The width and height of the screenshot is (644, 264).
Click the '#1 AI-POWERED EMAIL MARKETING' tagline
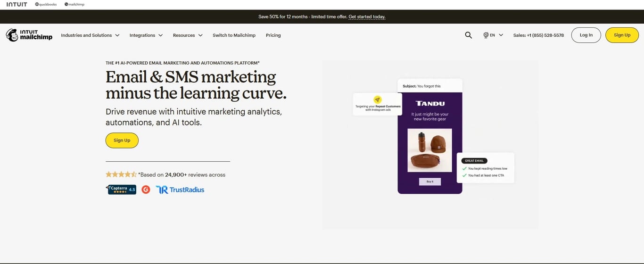point(183,63)
